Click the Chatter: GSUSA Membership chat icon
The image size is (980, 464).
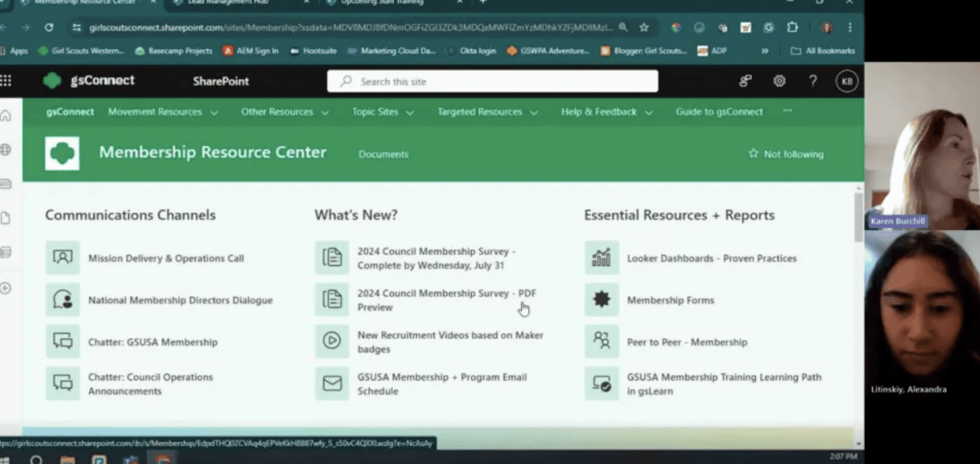[x=63, y=341]
